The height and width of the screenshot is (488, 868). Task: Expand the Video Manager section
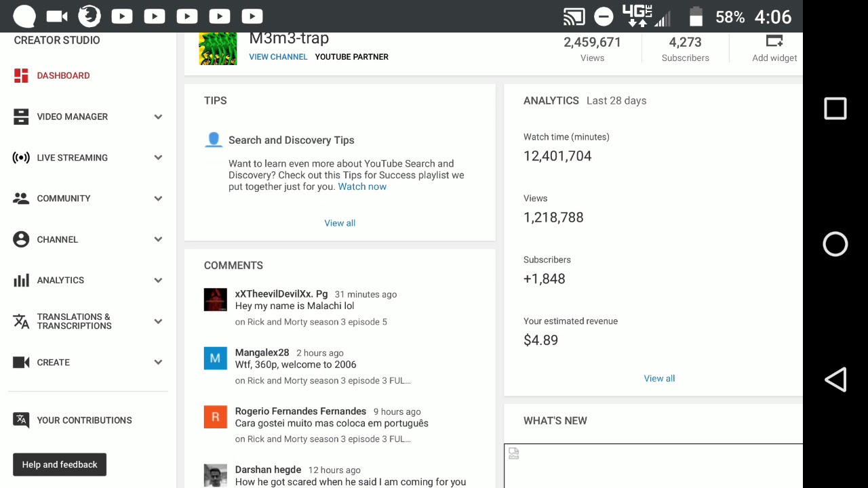(158, 117)
